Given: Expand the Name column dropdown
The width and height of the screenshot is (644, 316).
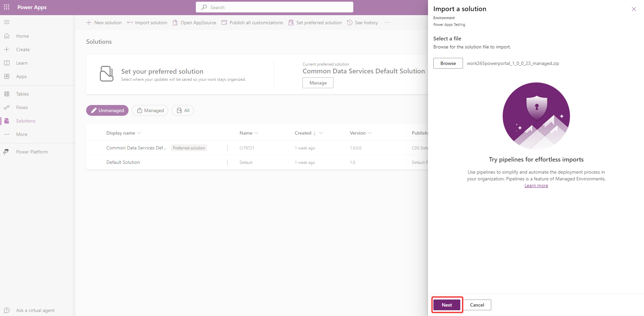Looking at the screenshot, I should pyautogui.click(x=256, y=133).
